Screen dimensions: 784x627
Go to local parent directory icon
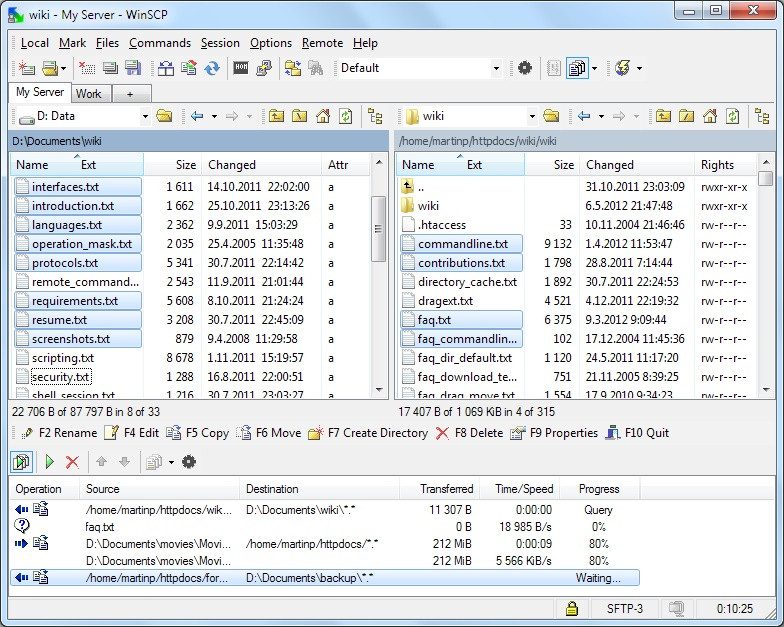coord(276,116)
